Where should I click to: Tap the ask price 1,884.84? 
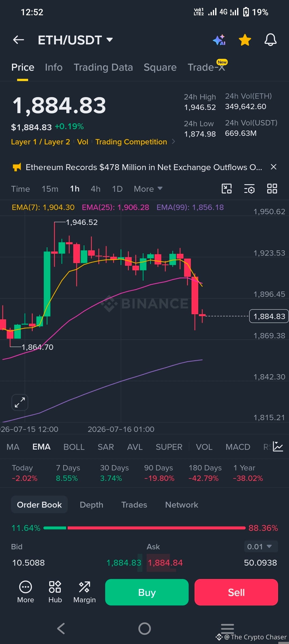(165, 563)
